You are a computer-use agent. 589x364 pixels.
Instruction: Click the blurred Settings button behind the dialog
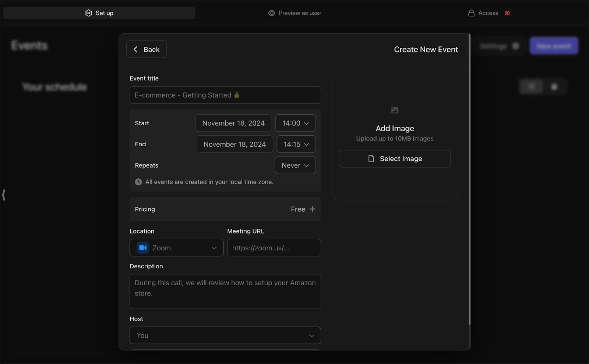(x=499, y=46)
